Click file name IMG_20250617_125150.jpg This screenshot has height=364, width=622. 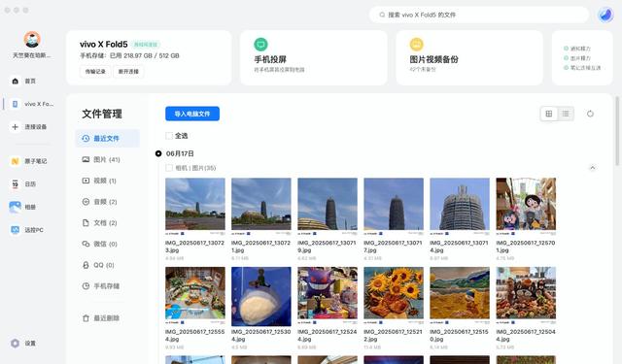[x=459, y=336]
